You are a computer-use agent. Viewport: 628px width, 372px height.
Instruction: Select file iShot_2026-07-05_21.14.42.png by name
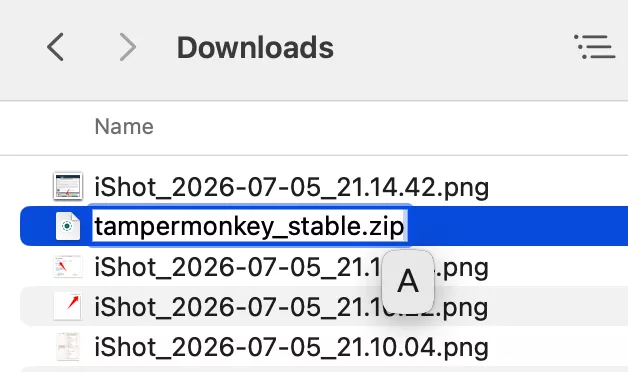coord(292,187)
